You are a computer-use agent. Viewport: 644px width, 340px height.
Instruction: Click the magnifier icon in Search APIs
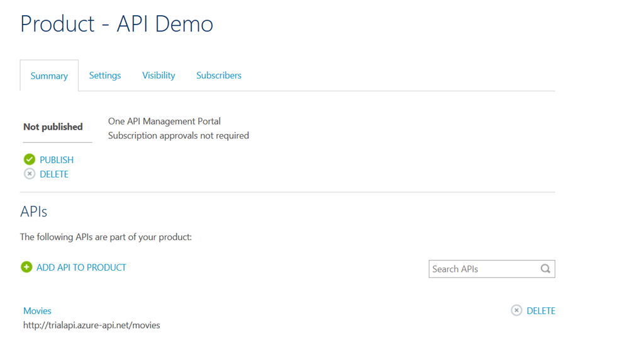(x=545, y=269)
